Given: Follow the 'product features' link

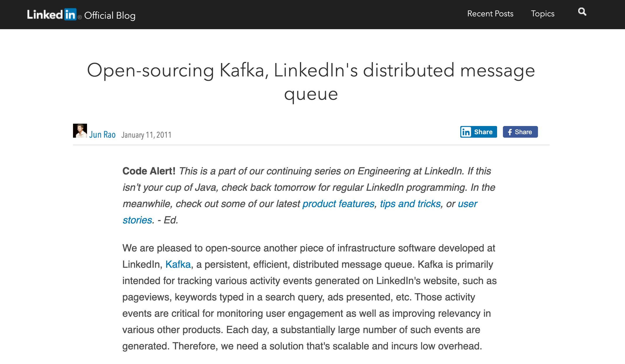Looking at the screenshot, I should (x=338, y=204).
